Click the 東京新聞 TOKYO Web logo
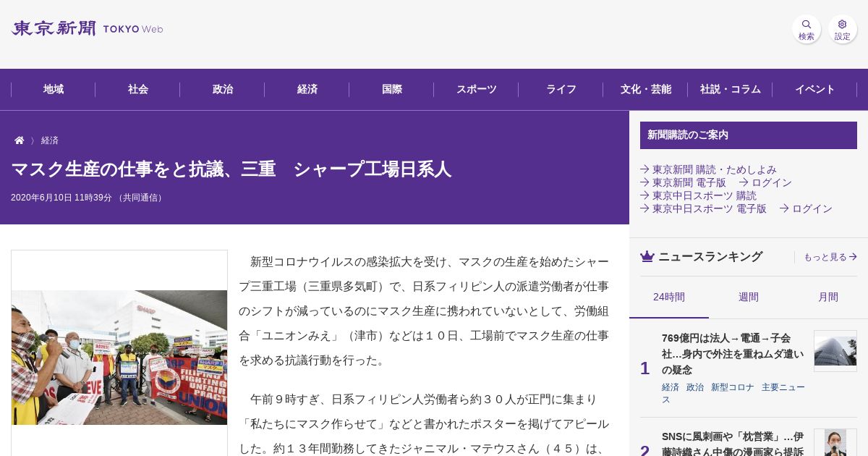The width and height of the screenshot is (868, 456). tap(87, 29)
